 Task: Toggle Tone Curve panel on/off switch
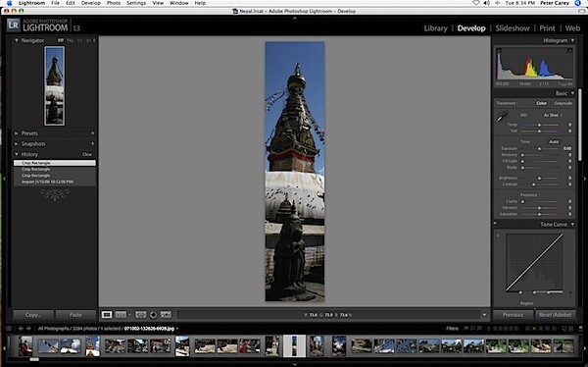495,224
